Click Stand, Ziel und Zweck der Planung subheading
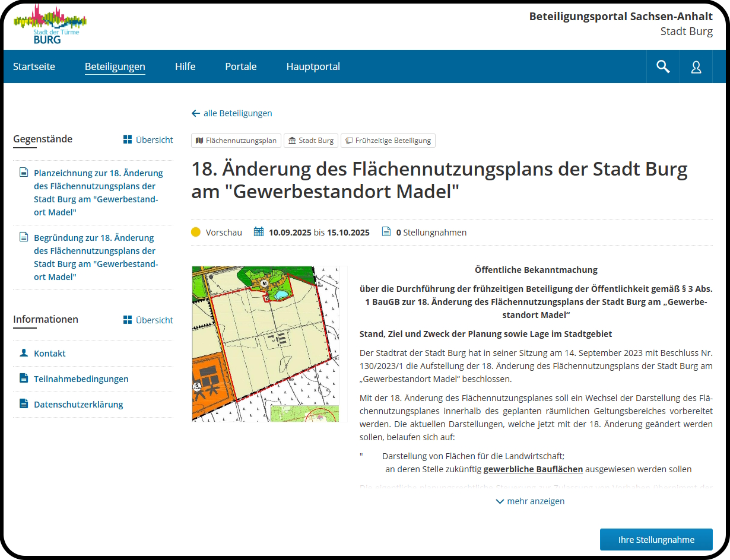The image size is (730, 560). 485,335
